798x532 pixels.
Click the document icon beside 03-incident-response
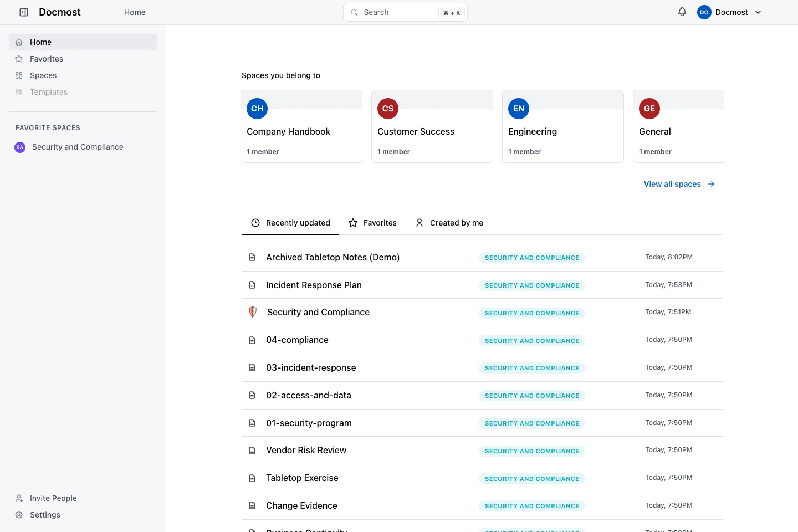pos(252,367)
